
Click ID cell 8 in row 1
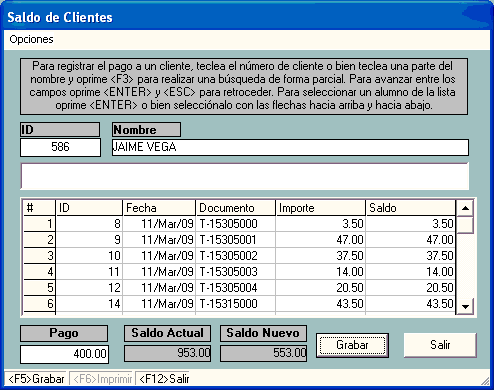89,224
